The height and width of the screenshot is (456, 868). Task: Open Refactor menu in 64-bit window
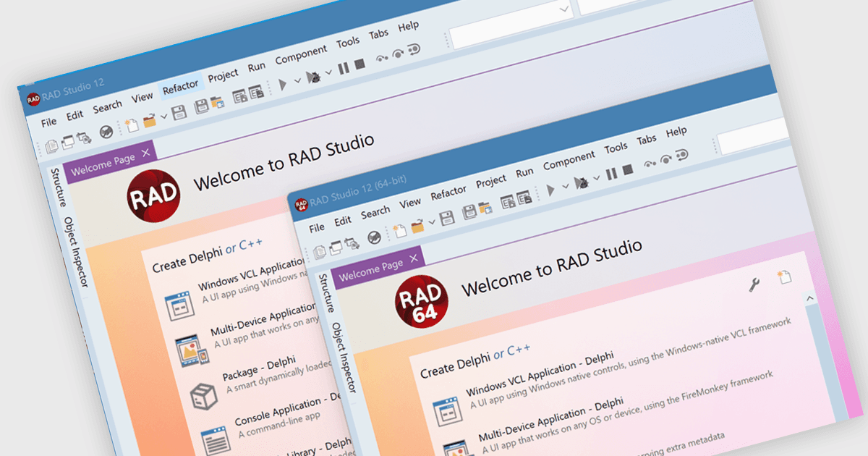tap(448, 193)
